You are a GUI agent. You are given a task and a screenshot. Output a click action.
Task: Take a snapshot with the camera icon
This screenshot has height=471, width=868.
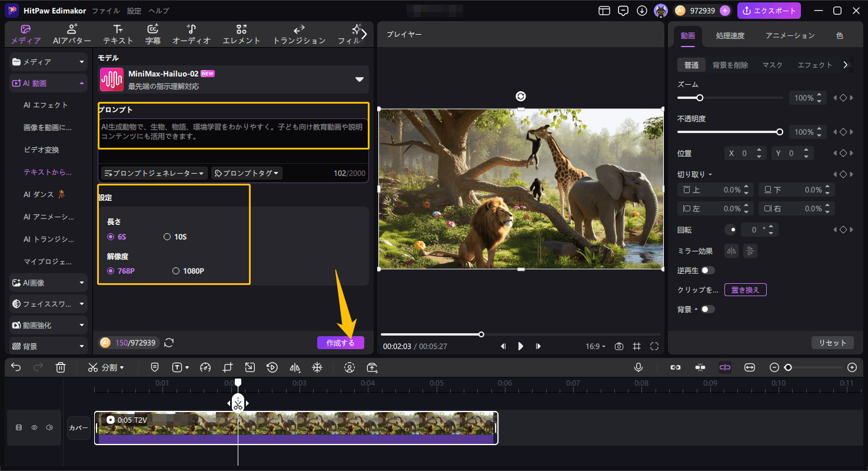618,346
